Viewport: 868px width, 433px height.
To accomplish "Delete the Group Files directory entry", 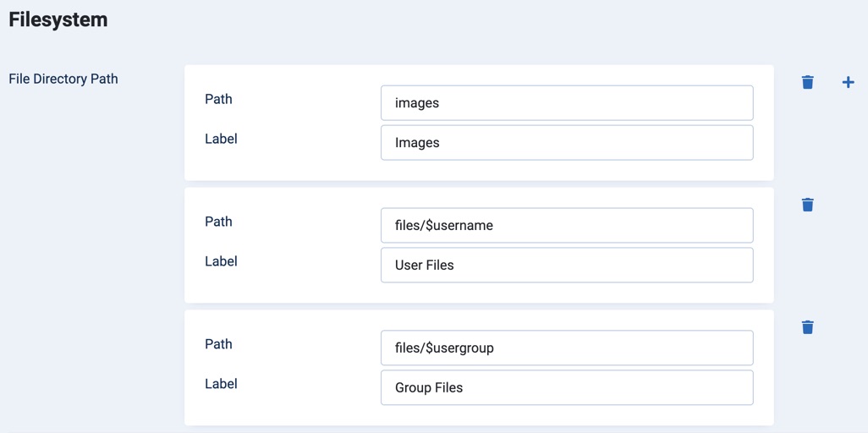I will point(807,327).
